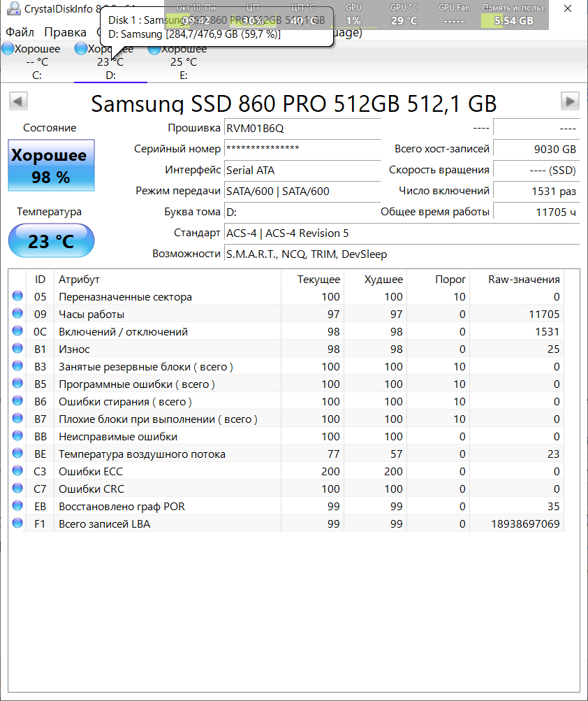
Task: Click the Возможности field S.M.A.R.T., NCQ, TRIM
Action: pyautogui.click(x=402, y=254)
